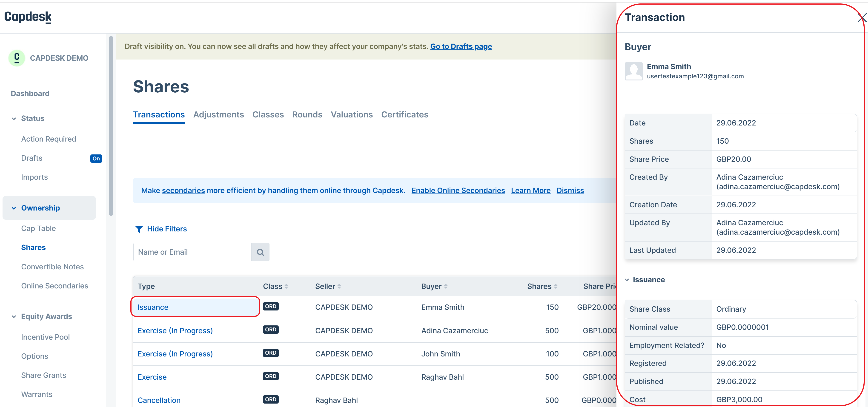Collapse the Status sidebar section
This screenshot has width=868, height=407.
tap(14, 119)
